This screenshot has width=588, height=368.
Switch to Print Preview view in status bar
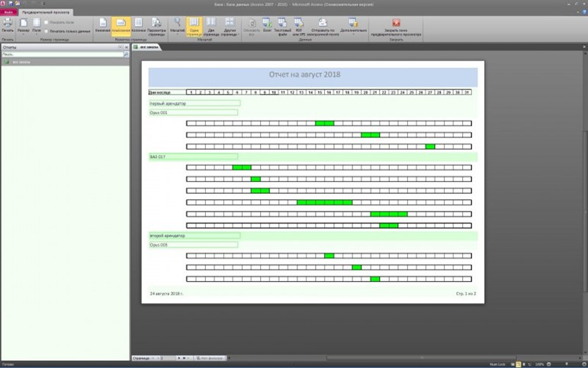(519, 364)
